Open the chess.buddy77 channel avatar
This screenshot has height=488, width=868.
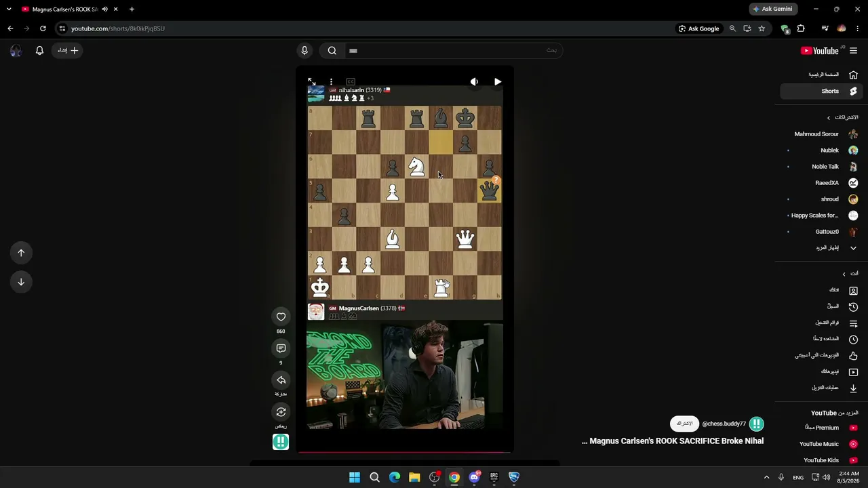click(756, 424)
